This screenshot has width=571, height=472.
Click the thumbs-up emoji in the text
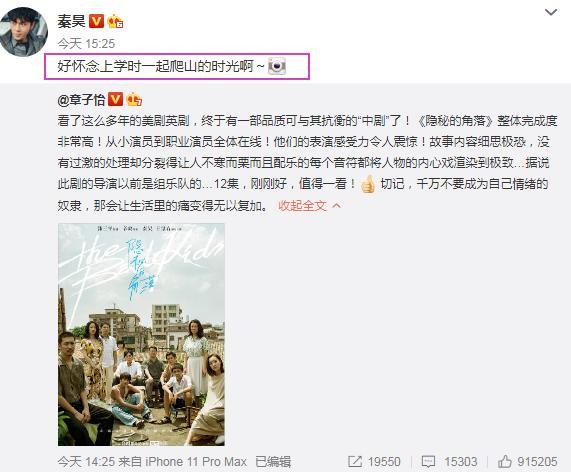(367, 184)
